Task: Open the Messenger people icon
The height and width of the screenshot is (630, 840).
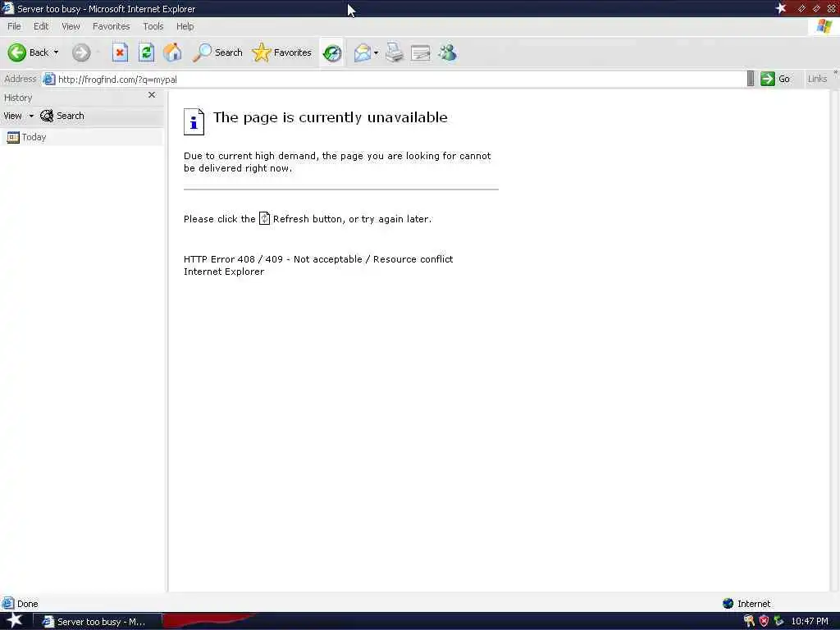Action: point(447,52)
